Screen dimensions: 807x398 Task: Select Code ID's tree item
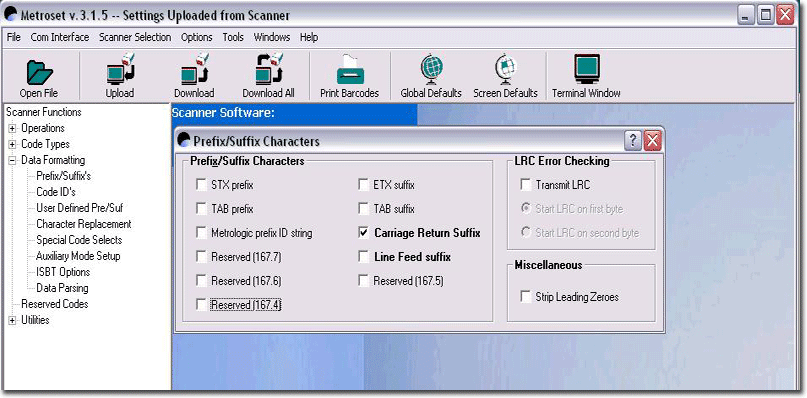56,192
